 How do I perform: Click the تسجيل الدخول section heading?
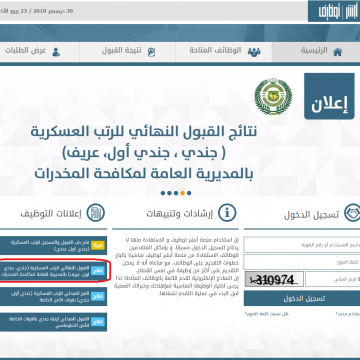311,214
